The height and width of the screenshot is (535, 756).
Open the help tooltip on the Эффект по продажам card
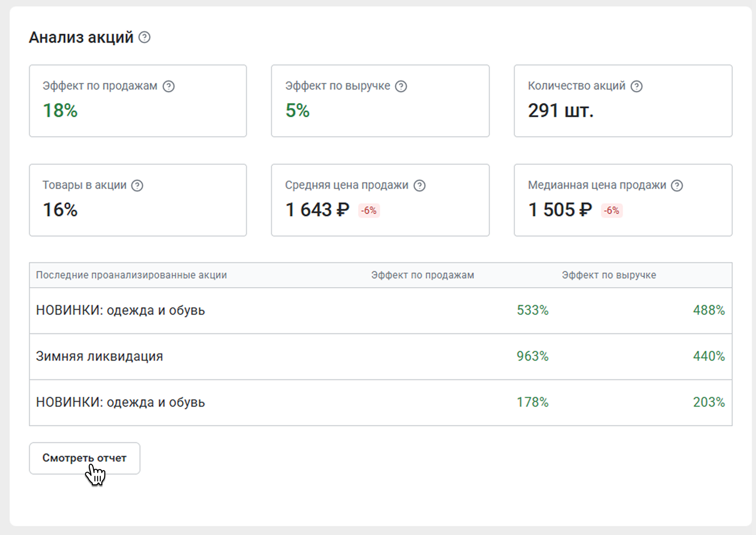169,86
